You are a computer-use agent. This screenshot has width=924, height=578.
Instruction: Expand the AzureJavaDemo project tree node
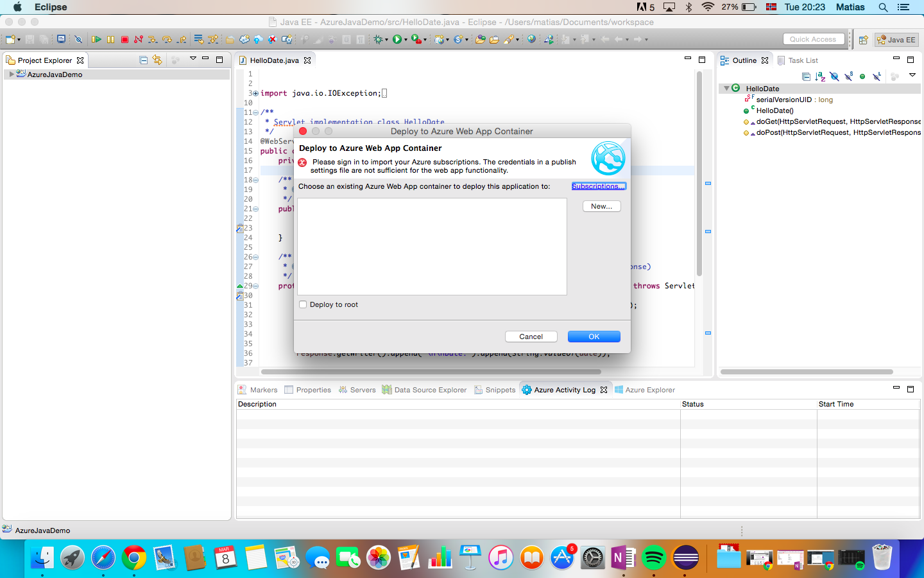(11, 74)
